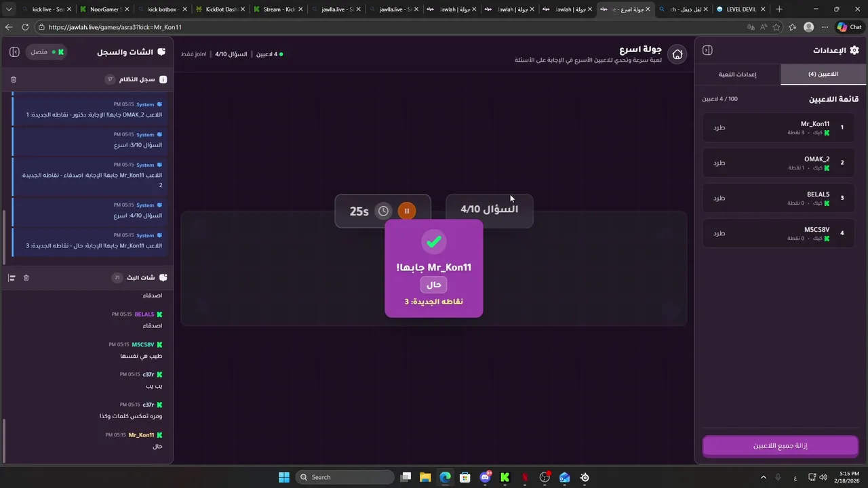Click the clock icon next to 25s

tap(383, 211)
